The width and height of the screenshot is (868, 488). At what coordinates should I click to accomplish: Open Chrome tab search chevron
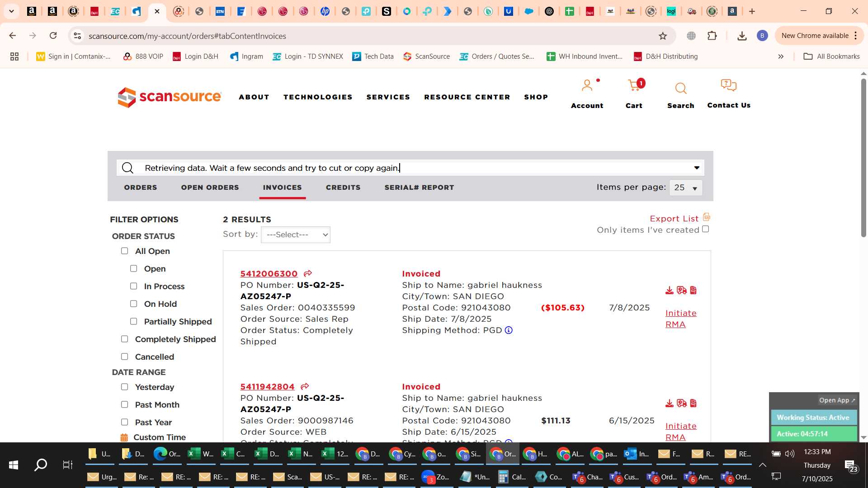(x=12, y=11)
